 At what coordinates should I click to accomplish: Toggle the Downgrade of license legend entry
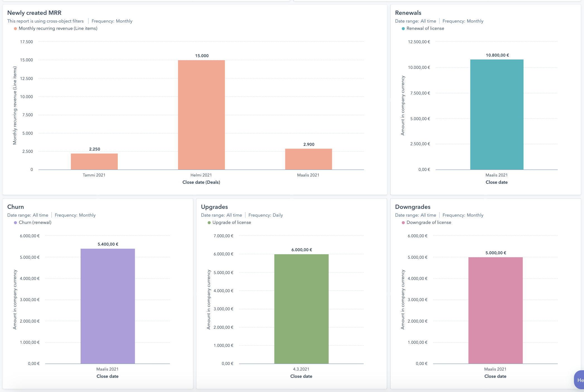429,222
